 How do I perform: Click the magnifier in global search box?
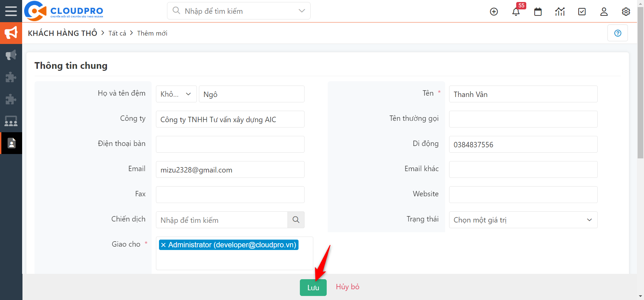click(176, 11)
